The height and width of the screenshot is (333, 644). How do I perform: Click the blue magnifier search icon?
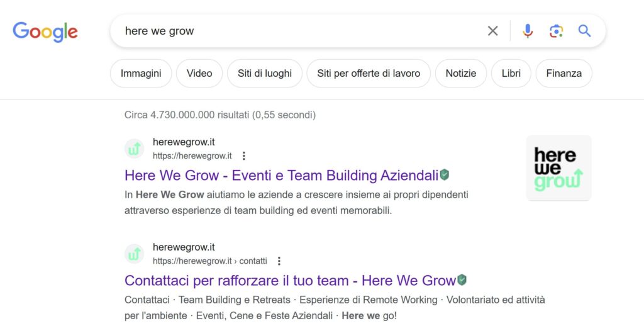click(584, 31)
